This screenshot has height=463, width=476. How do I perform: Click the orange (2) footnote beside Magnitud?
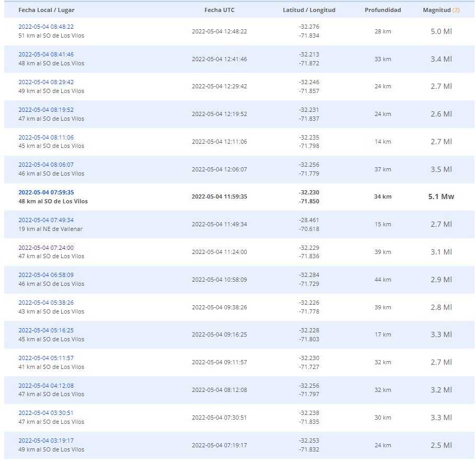point(456,10)
